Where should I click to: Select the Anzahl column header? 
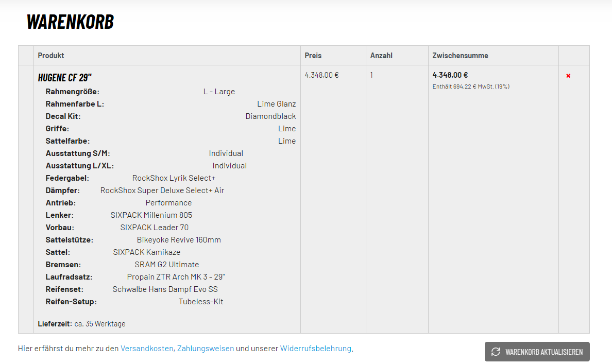click(x=381, y=56)
